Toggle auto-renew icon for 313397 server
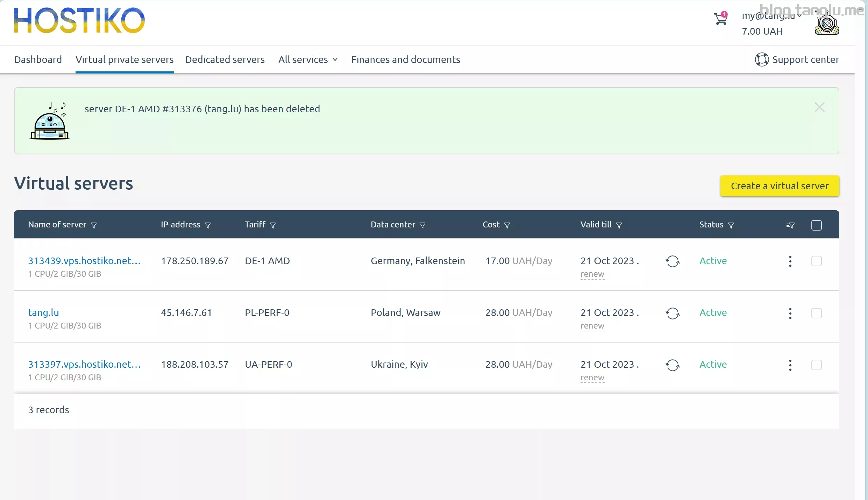This screenshot has width=868, height=500. pos(673,365)
